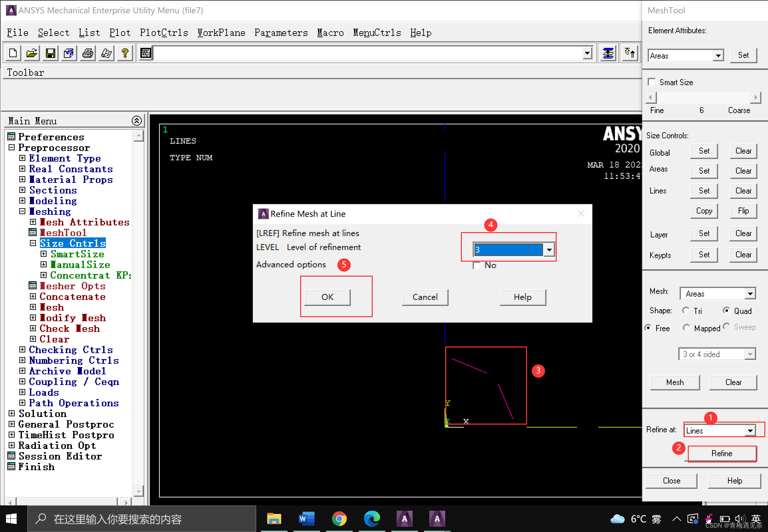This screenshot has width=768, height=532.
Task: Click the Smart Size slider right arrow
Action: pos(755,97)
